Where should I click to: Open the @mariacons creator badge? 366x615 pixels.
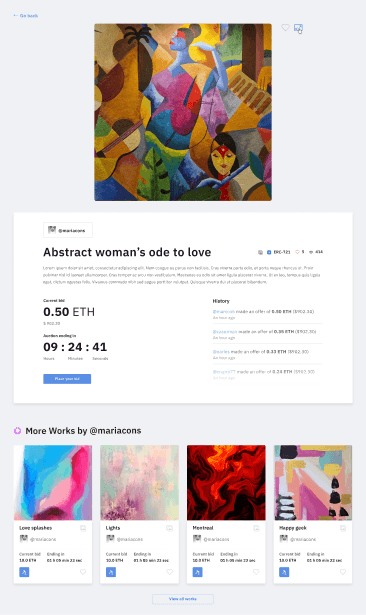[68, 230]
